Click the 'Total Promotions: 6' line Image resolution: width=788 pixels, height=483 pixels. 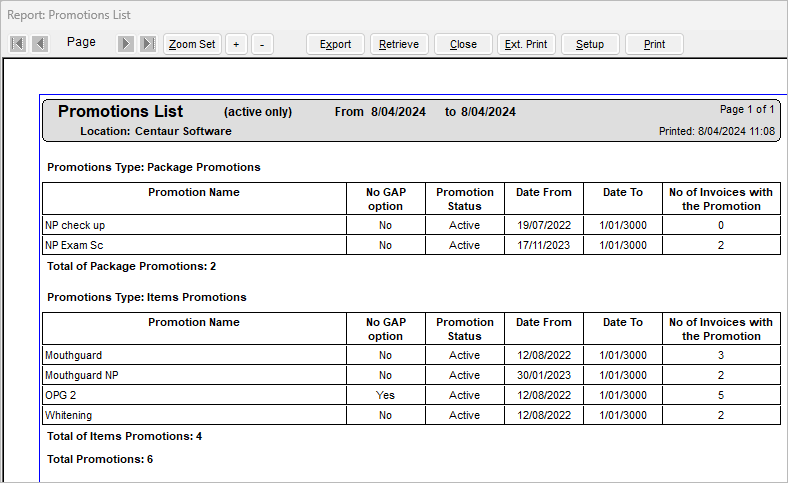pyautogui.click(x=100, y=459)
